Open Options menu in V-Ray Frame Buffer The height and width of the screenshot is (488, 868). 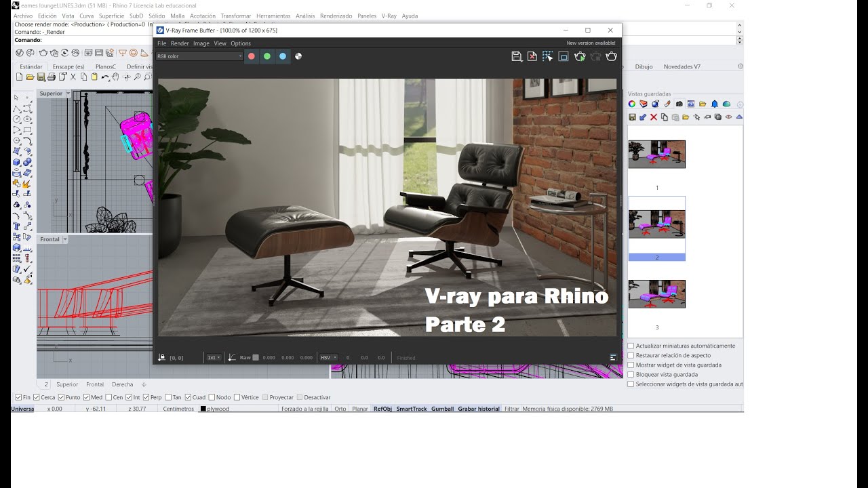[241, 43]
